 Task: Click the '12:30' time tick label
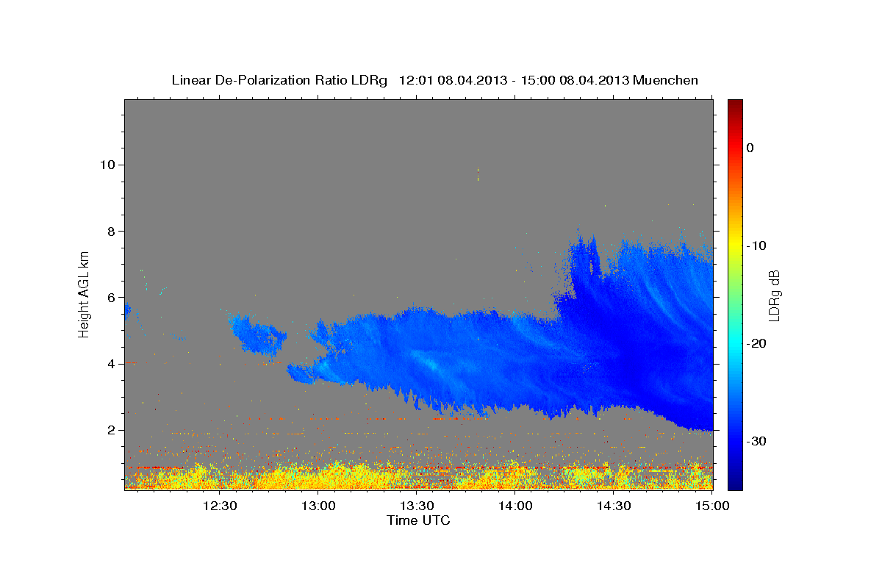click(220, 506)
